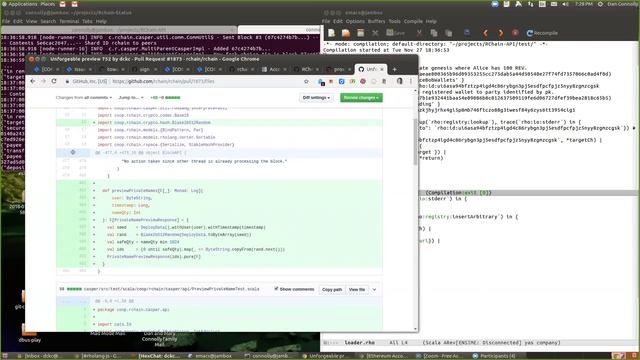
Task: Open the network indicator in top panel
Action: 530,4
